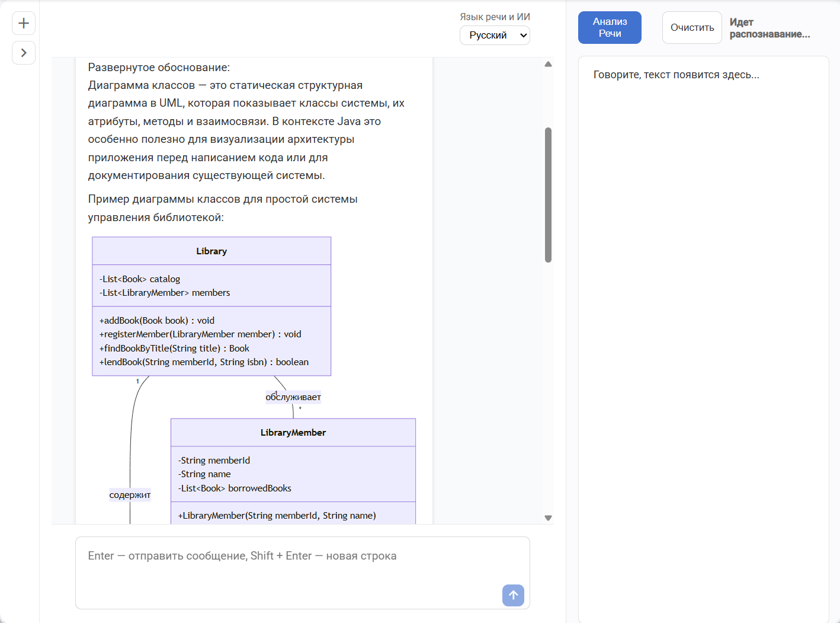840x623 pixels.
Task: Click '+addBook(Book book) : void' method
Action: [x=157, y=321]
